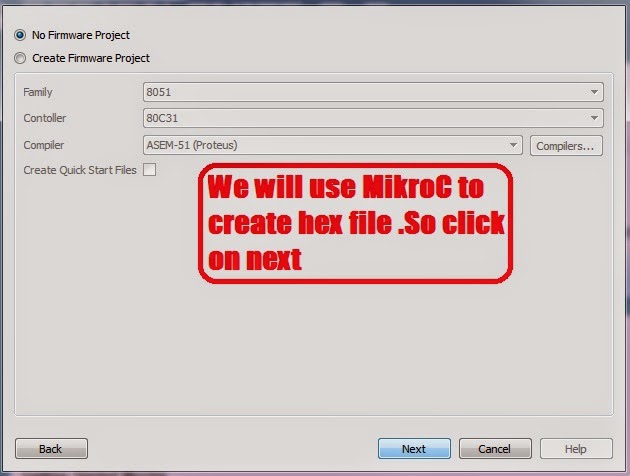This screenshot has width=630, height=476.
Task: Open the Contoller dropdown showing 80C31
Action: [x=373, y=118]
